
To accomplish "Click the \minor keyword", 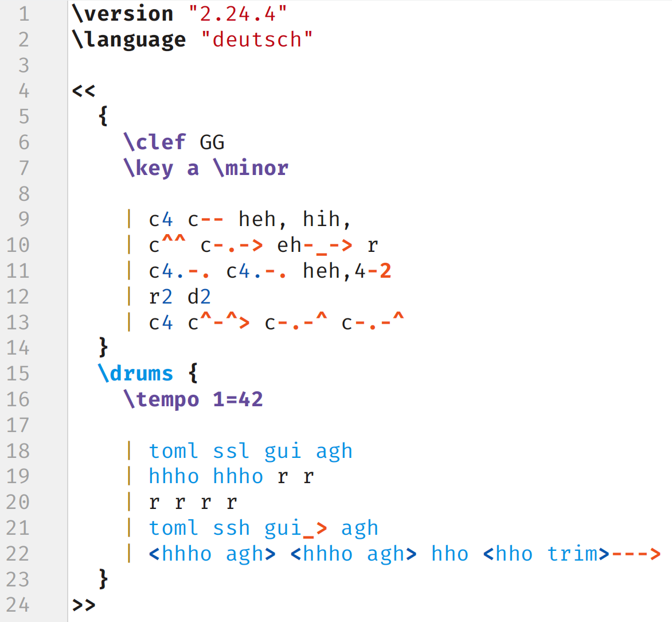I will (251, 168).
